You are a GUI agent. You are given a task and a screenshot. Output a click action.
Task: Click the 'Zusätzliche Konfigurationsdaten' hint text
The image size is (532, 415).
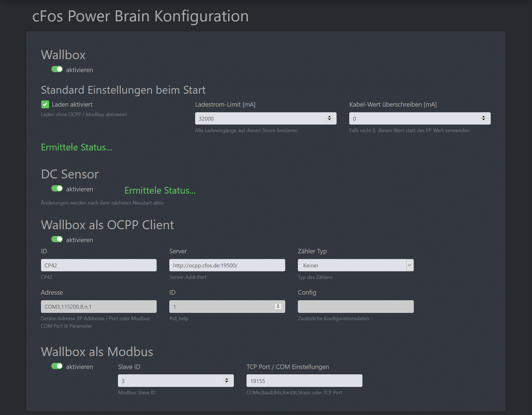pos(334,318)
